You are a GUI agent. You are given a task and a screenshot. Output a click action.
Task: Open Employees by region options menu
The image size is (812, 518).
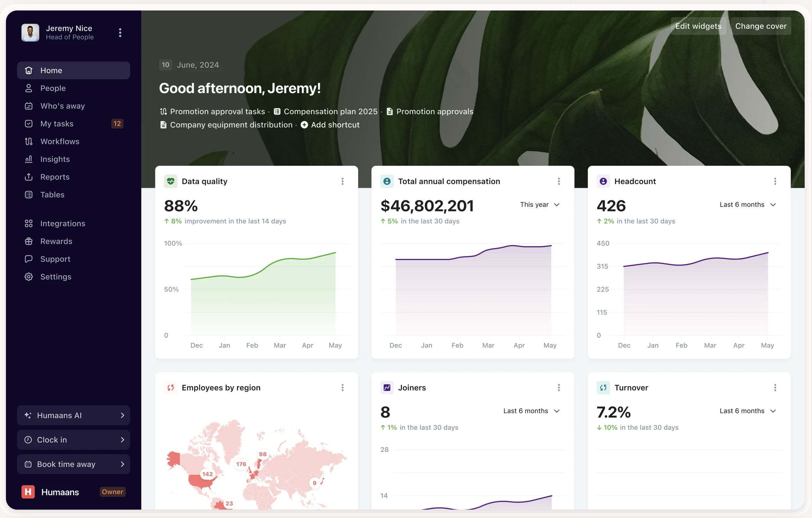click(x=342, y=387)
